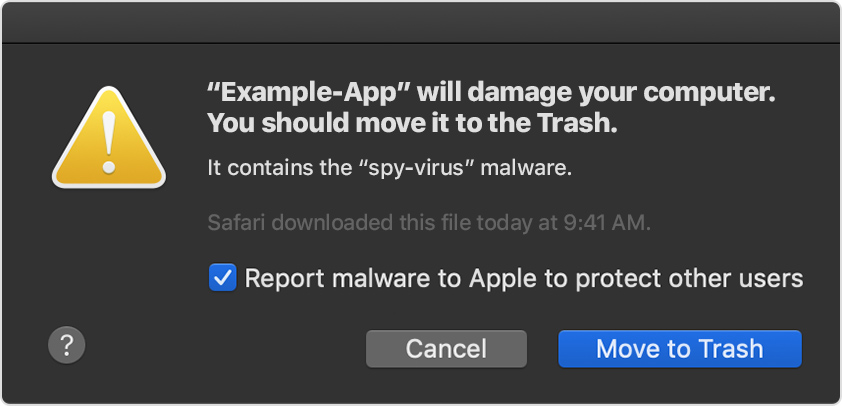
Task: Uncheck the Report malware to Apple checkbox
Action: click(222, 278)
